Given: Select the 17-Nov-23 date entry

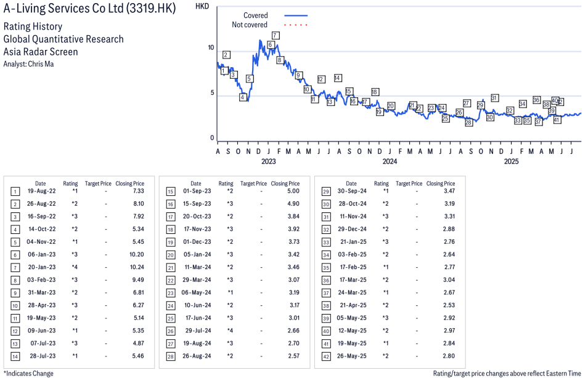Looking at the screenshot, I should tap(197, 229).
